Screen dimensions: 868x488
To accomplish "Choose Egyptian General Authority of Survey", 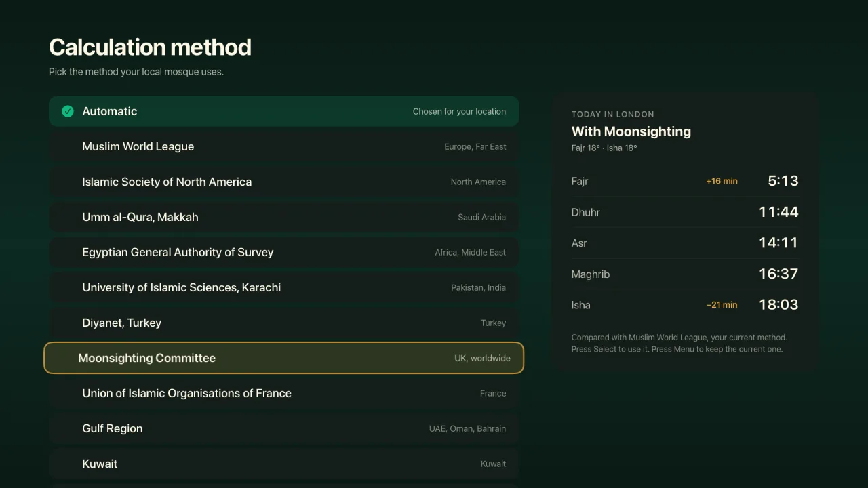I will (283, 252).
